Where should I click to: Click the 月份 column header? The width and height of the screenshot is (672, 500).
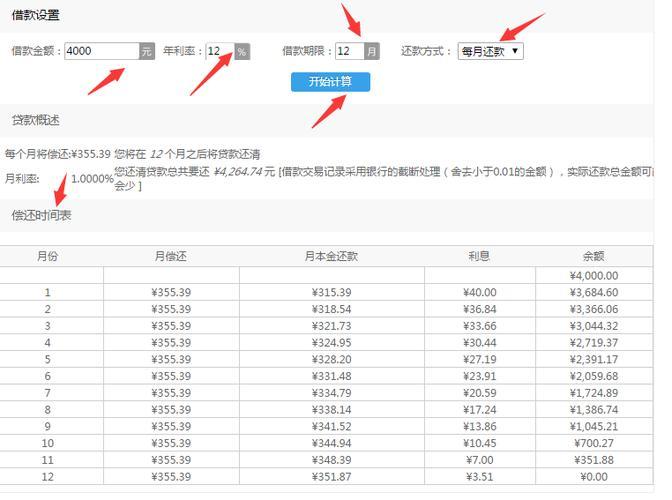coord(48,256)
